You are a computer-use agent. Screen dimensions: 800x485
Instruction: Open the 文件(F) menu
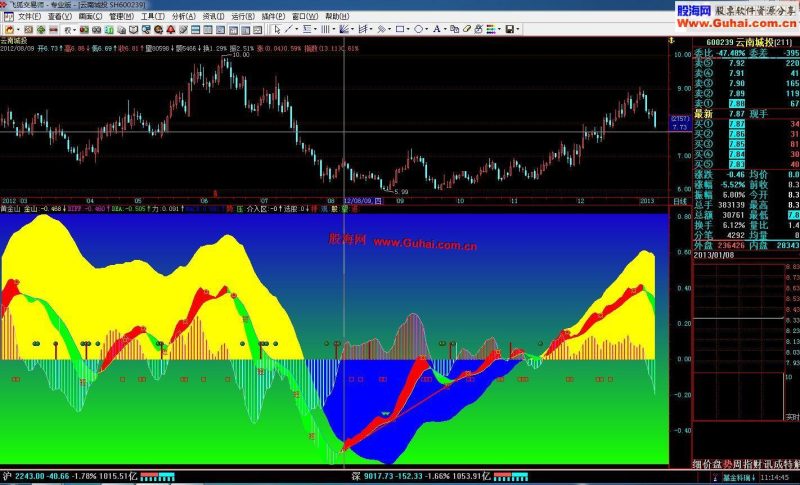[x=29, y=17]
